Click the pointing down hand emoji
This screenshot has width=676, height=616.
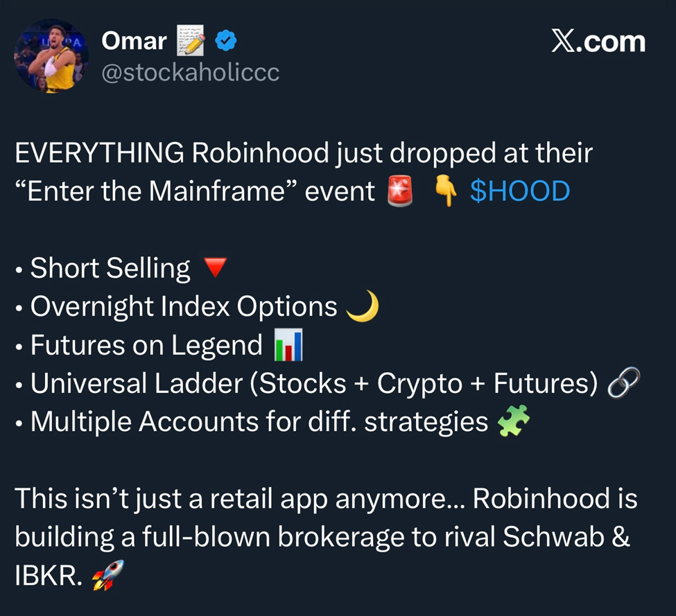coord(446,191)
